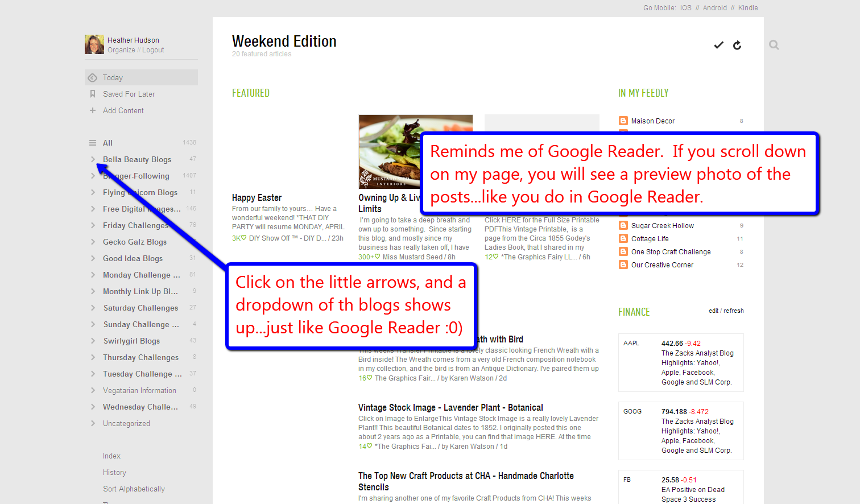
Task: Click the Saved For Later bookmark icon
Action: click(93, 94)
